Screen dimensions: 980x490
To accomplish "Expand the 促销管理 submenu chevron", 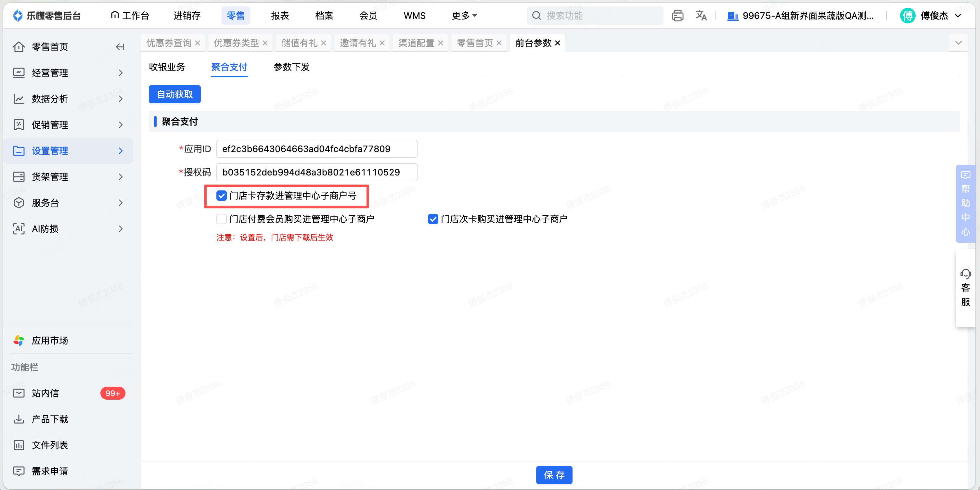I will [121, 125].
